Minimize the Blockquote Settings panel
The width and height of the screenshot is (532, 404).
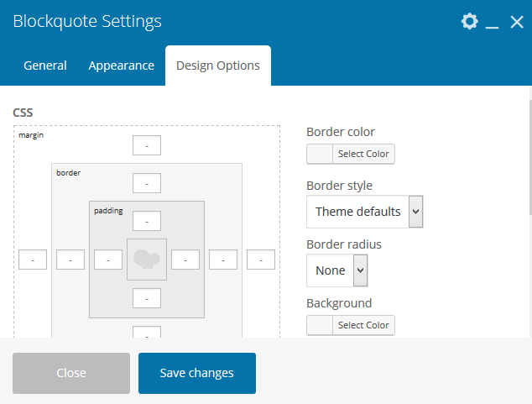(493, 23)
